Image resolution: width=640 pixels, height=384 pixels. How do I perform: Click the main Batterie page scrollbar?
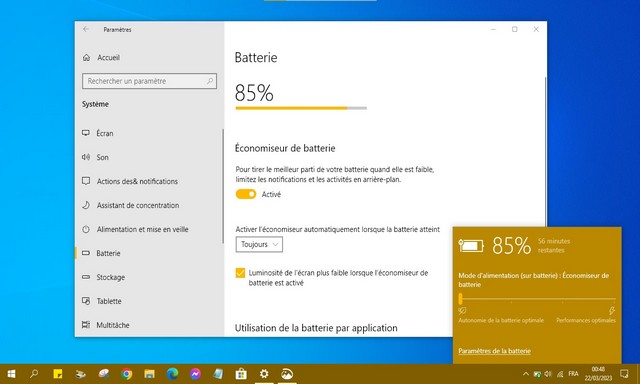(545, 151)
